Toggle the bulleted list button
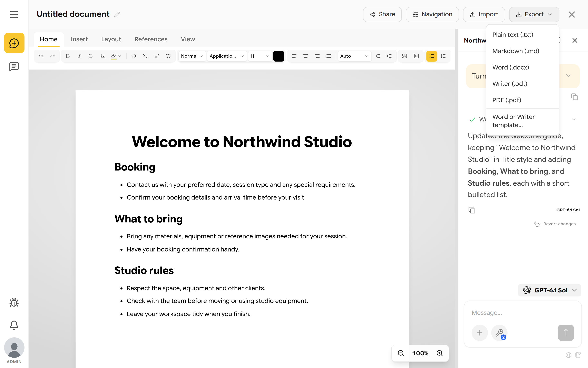The width and height of the screenshot is (588, 368). 432,56
